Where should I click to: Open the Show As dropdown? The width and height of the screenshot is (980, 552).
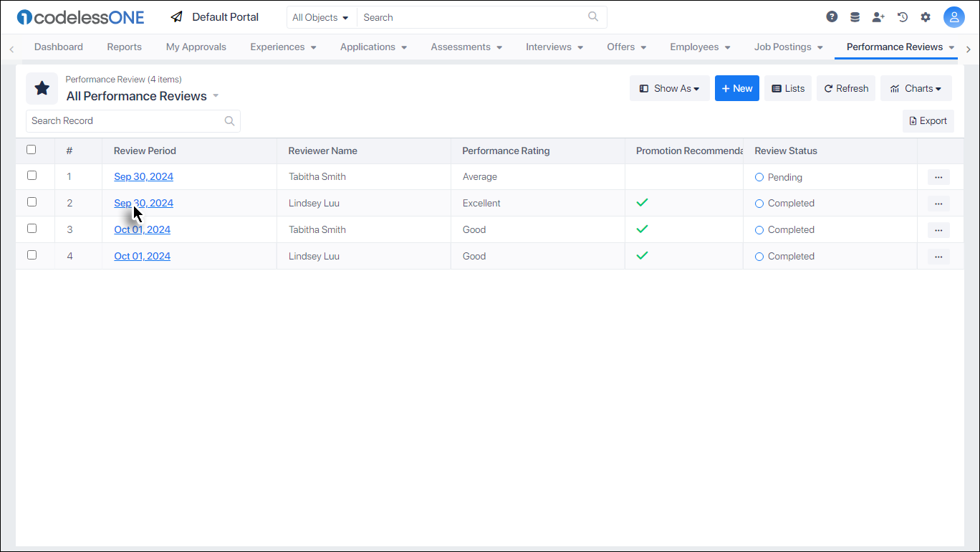tap(669, 88)
